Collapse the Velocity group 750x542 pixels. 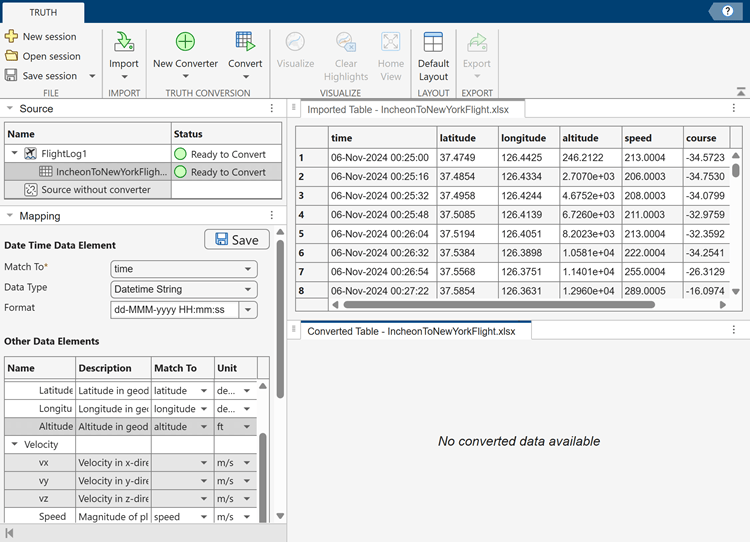coord(14,444)
